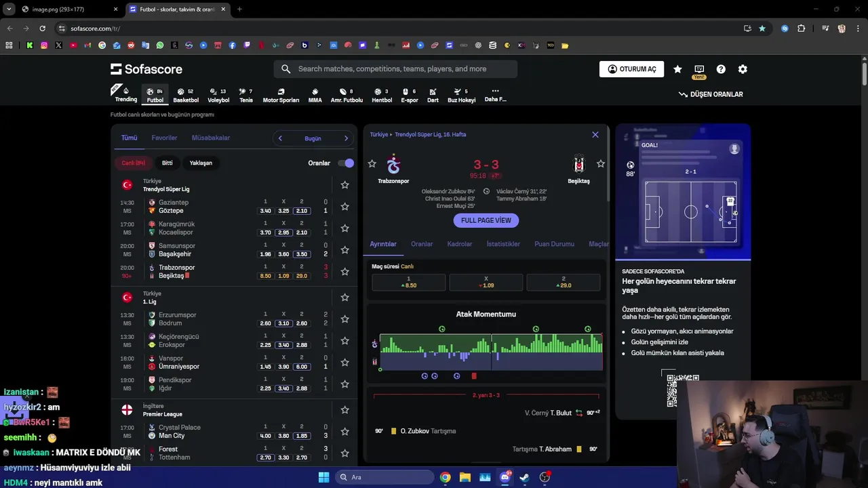Open the Hentbol category
Viewport: 868px width, 488px height.
382,95
